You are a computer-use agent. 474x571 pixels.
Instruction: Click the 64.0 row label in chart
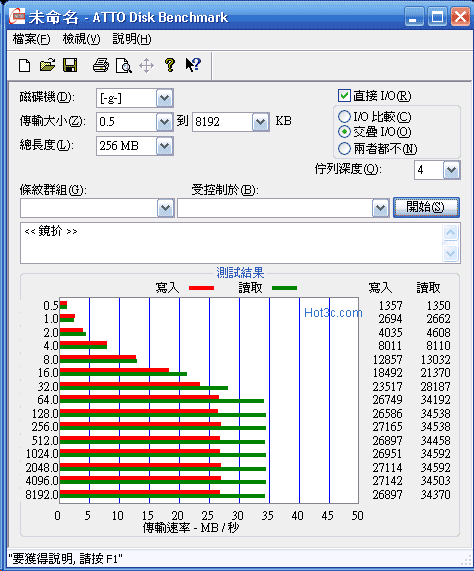(x=48, y=400)
